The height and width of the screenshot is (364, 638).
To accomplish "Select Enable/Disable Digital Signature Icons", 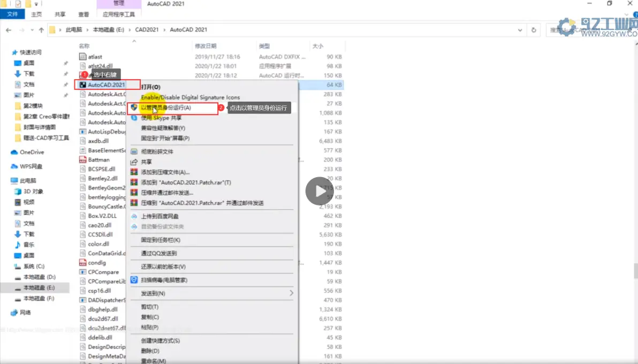I will click(190, 97).
